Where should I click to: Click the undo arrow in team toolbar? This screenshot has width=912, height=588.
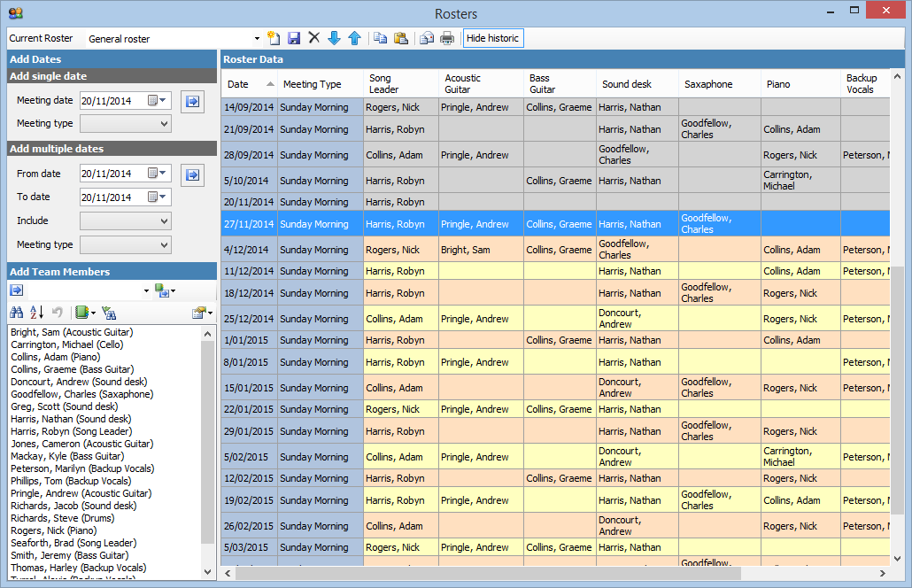57,313
